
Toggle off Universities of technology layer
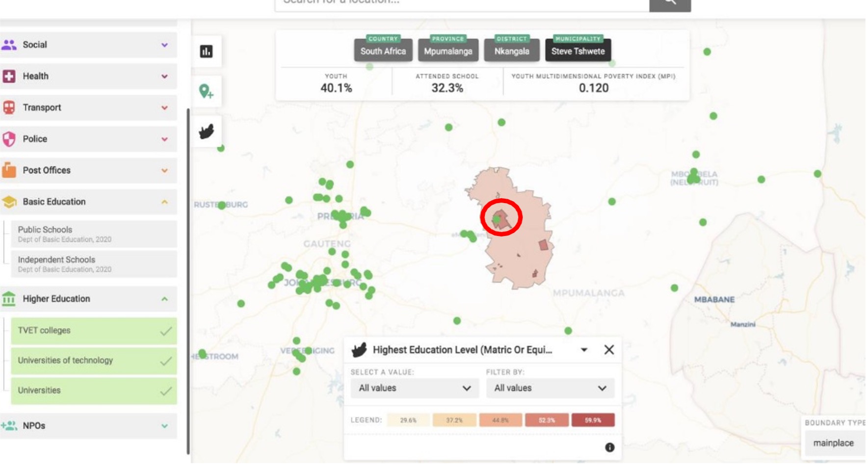tap(93, 361)
